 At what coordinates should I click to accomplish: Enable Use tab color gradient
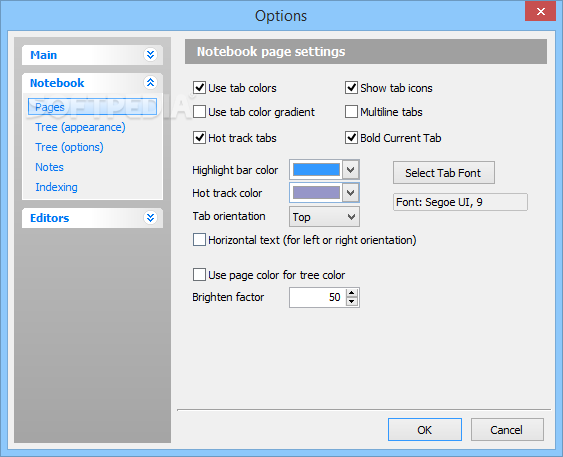(199, 112)
